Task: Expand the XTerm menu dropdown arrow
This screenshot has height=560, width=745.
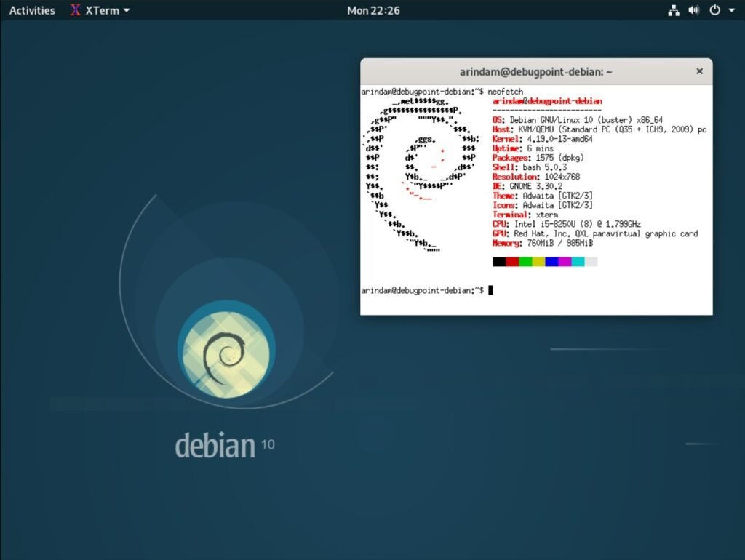Action: tap(127, 10)
